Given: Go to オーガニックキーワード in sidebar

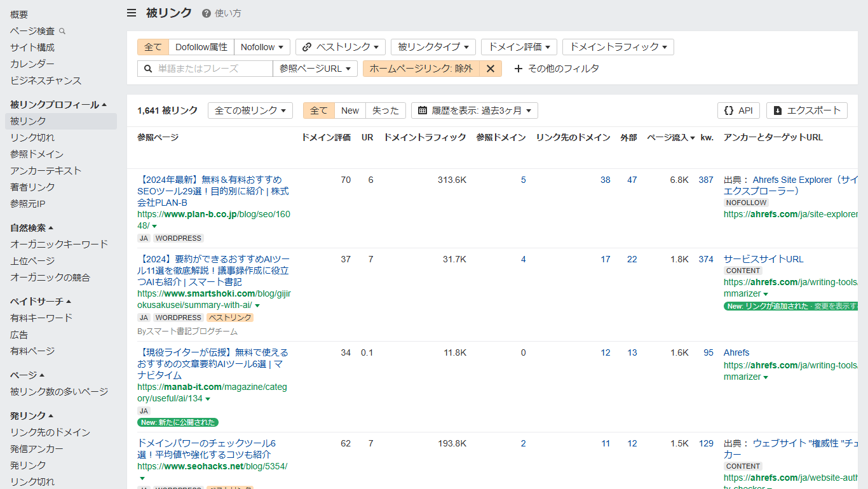Looking at the screenshot, I should (59, 245).
